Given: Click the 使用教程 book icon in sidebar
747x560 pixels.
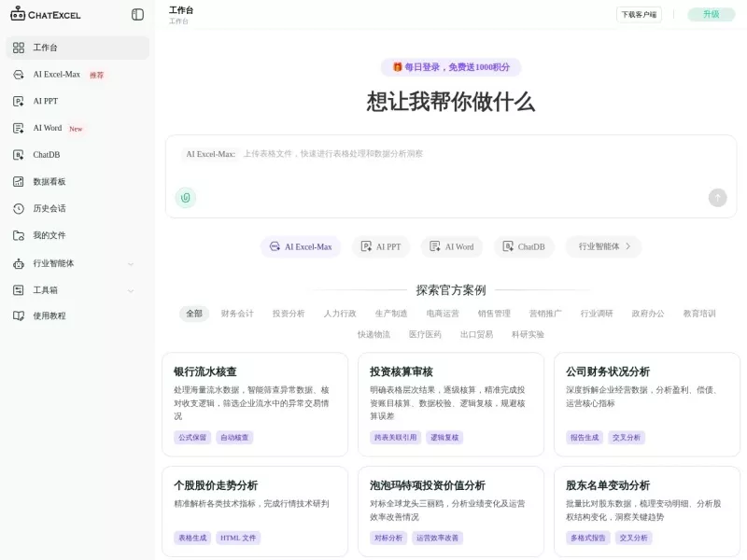Looking at the screenshot, I should point(19,315).
